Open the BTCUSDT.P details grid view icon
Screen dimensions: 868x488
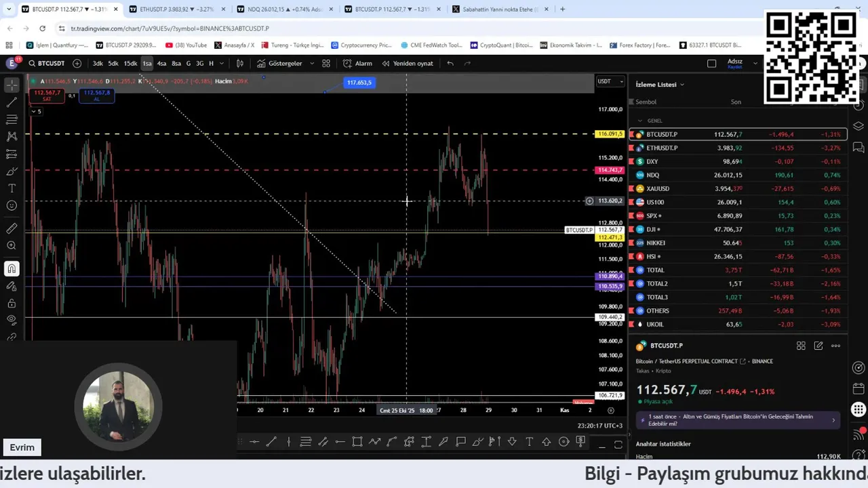(801, 346)
